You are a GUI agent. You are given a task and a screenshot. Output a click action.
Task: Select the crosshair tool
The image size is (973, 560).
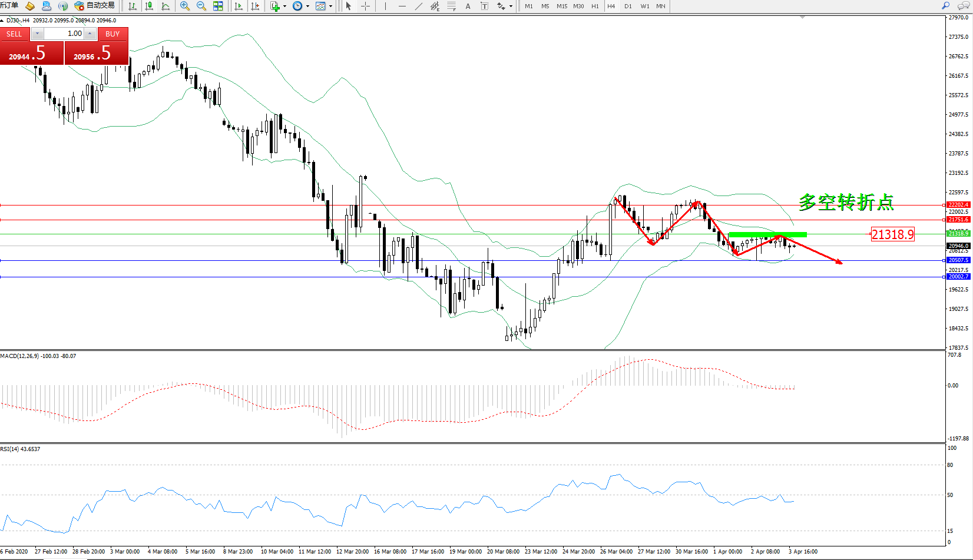point(365,6)
